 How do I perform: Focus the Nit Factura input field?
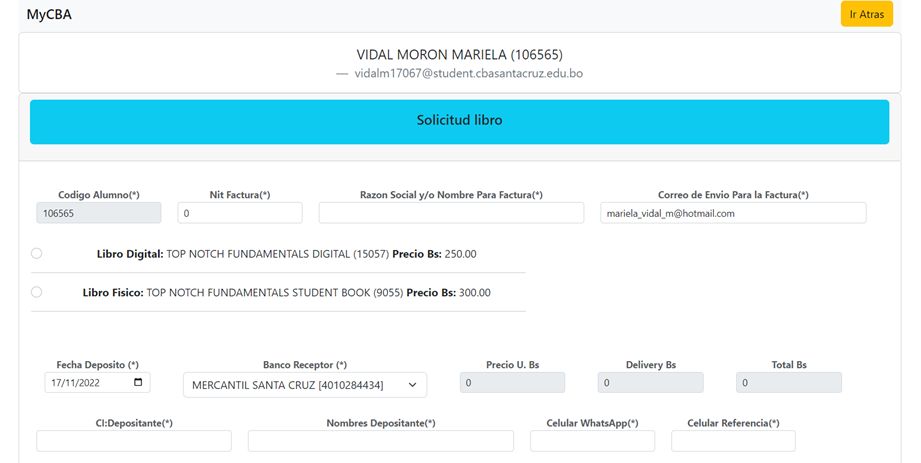[x=240, y=213]
